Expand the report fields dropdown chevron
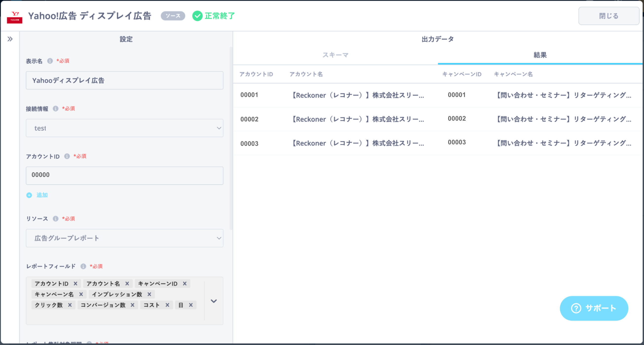The width and height of the screenshot is (644, 345). click(x=214, y=301)
